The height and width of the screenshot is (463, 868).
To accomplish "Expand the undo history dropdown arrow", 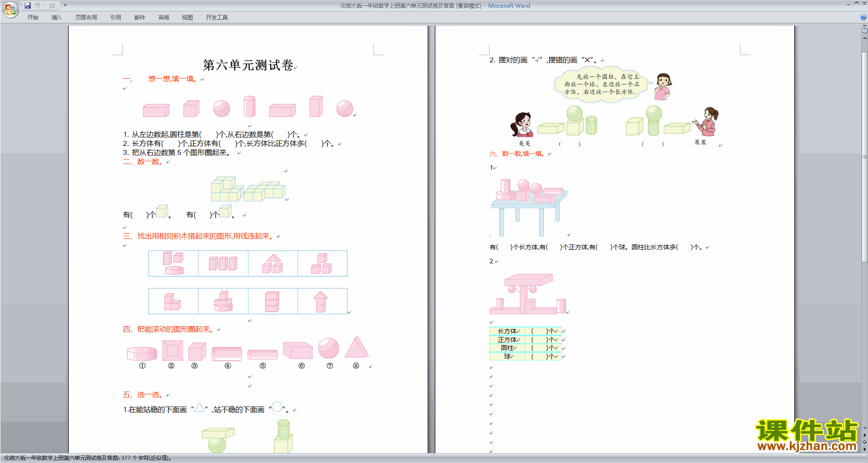I will (44, 5).
